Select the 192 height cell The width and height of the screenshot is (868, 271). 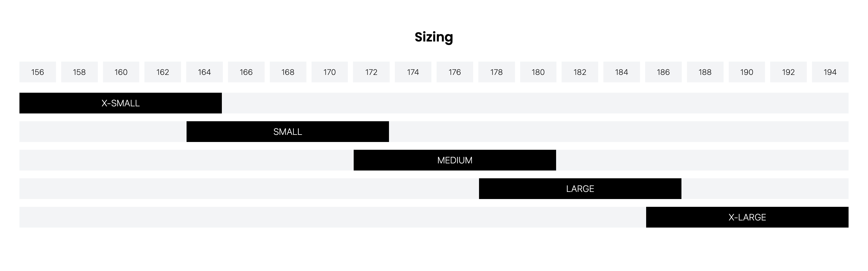(788, 72)
